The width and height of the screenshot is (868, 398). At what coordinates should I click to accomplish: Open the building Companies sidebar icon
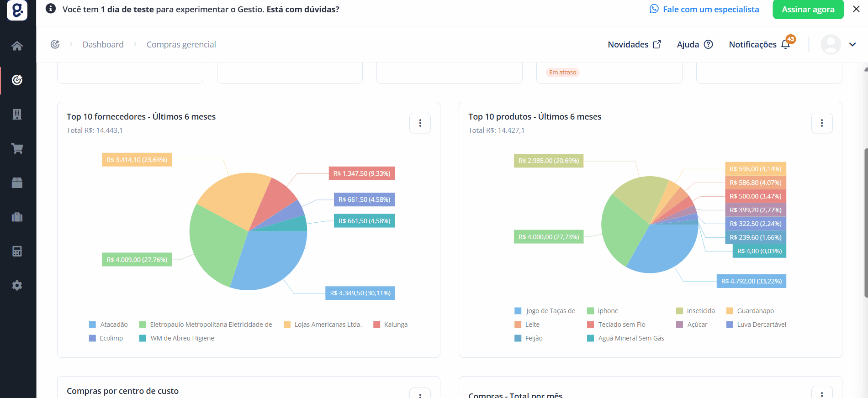[x=17, y=114]
